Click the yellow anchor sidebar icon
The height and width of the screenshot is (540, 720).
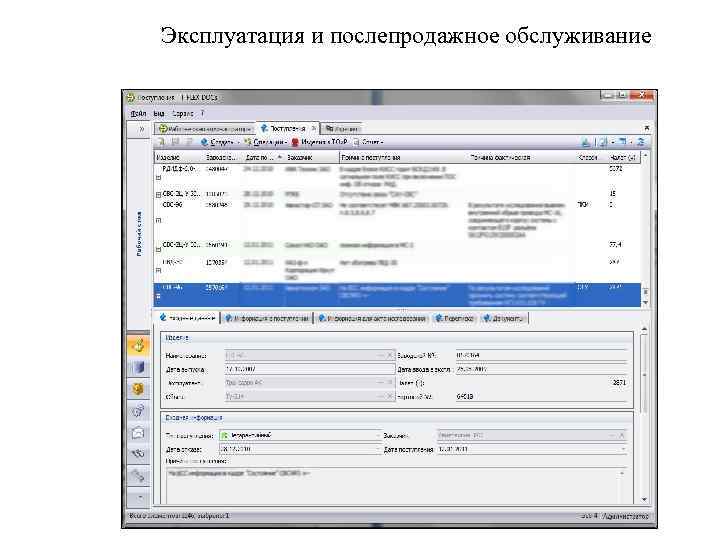pyautogui.click(x=138, y=346)
